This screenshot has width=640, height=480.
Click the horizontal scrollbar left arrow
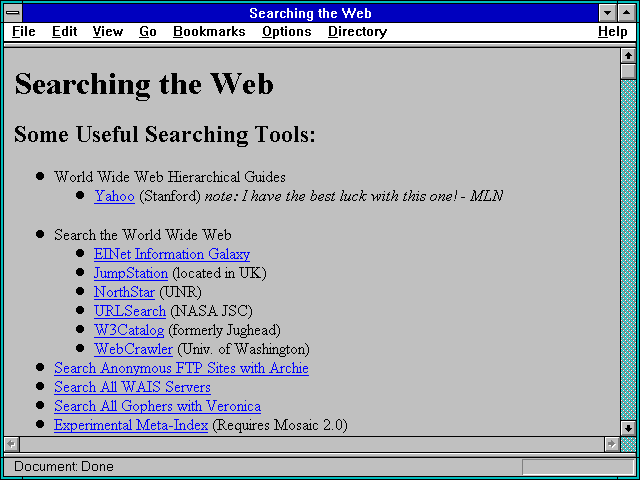point(11,444)
